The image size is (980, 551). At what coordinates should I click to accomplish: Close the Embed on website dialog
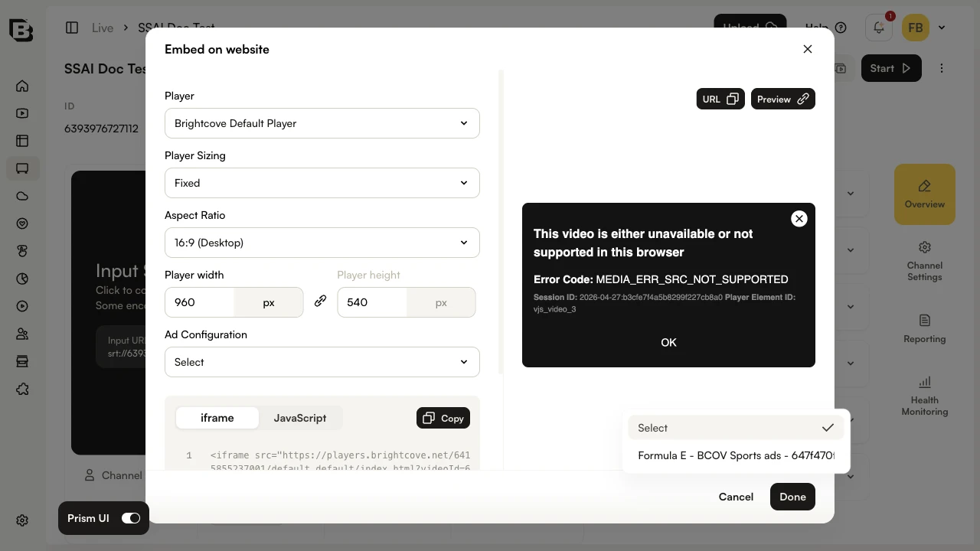point(808,49)
